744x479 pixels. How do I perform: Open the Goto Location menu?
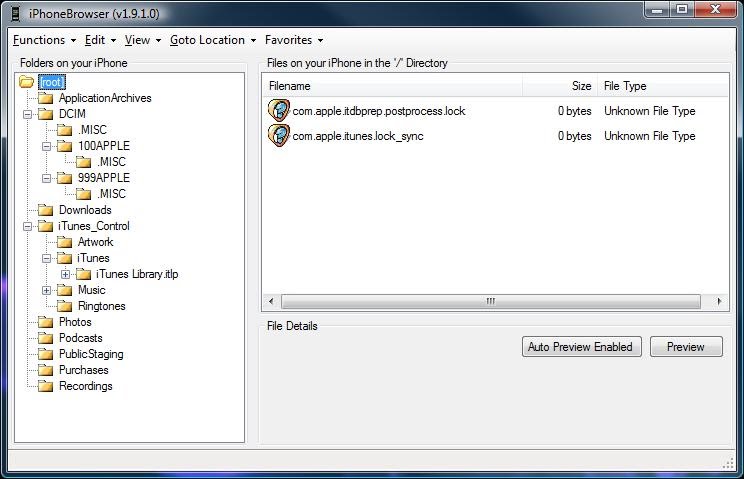tap(213, 40)
